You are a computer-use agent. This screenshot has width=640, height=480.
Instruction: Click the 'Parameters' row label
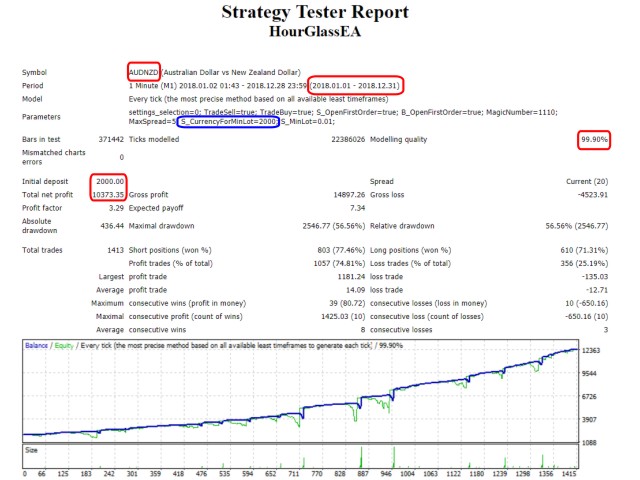[41, 117]
